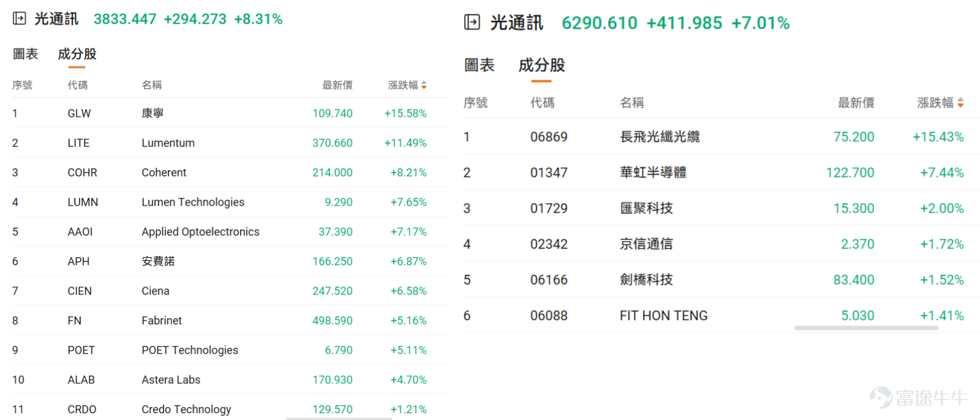The width and height of the screenshot is (980, 420).
Task: Click right index value 6290.610
Action: coord(600,23)
